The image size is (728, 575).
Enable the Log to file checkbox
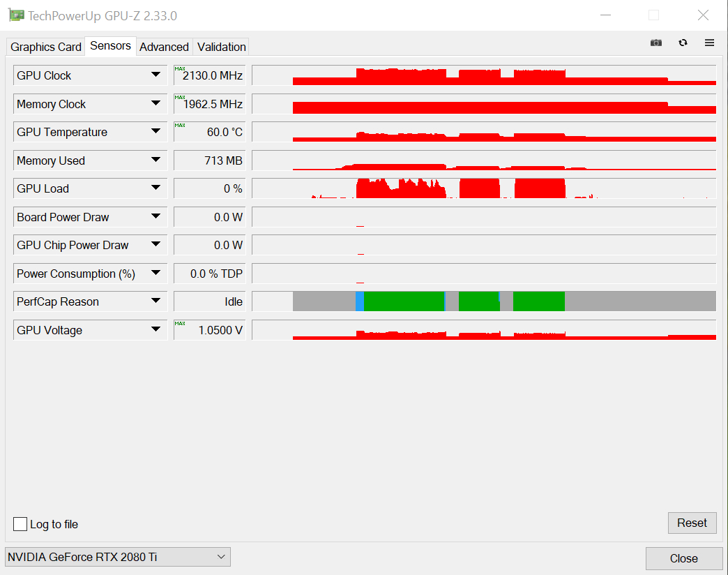(x=20, y=524)
